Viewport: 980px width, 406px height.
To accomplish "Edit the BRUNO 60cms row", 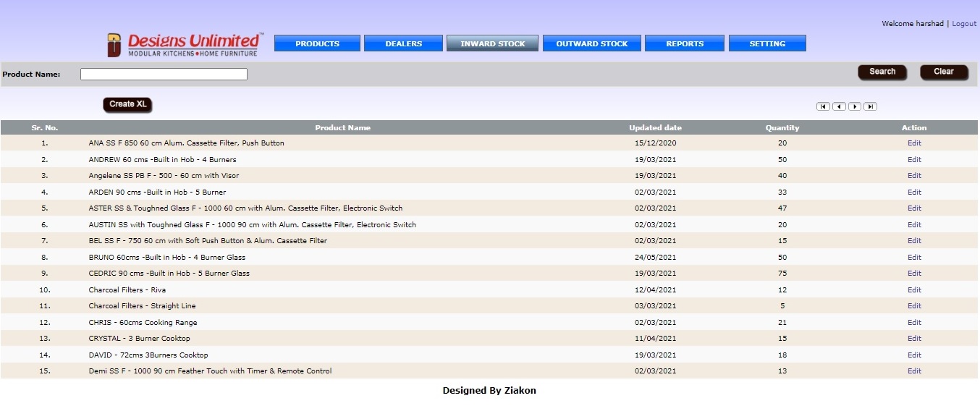I will 914,257.
